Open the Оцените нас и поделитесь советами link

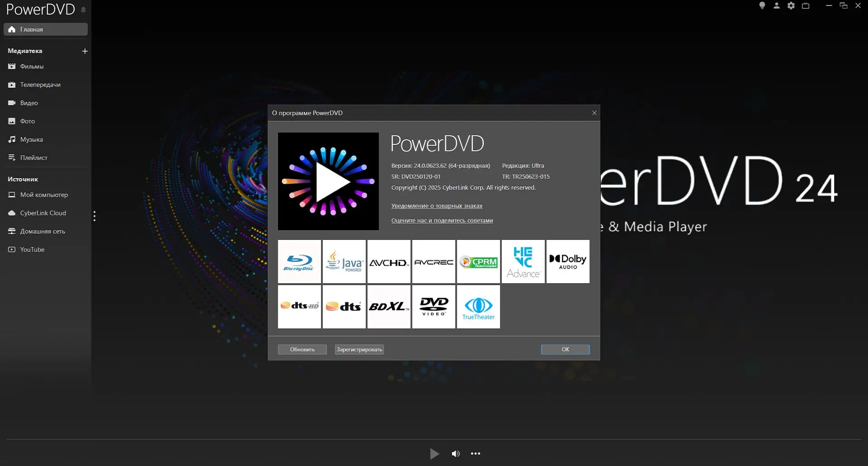click(442, 221)
